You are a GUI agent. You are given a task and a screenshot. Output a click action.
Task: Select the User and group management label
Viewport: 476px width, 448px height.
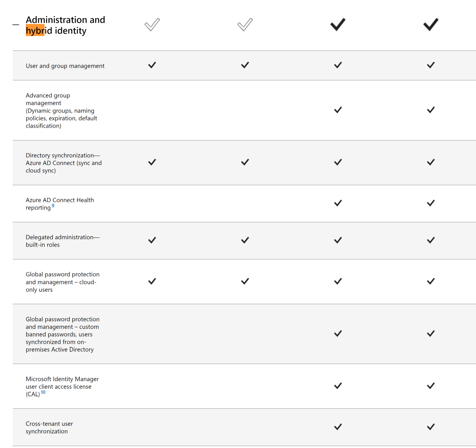[x=65, y=66]
